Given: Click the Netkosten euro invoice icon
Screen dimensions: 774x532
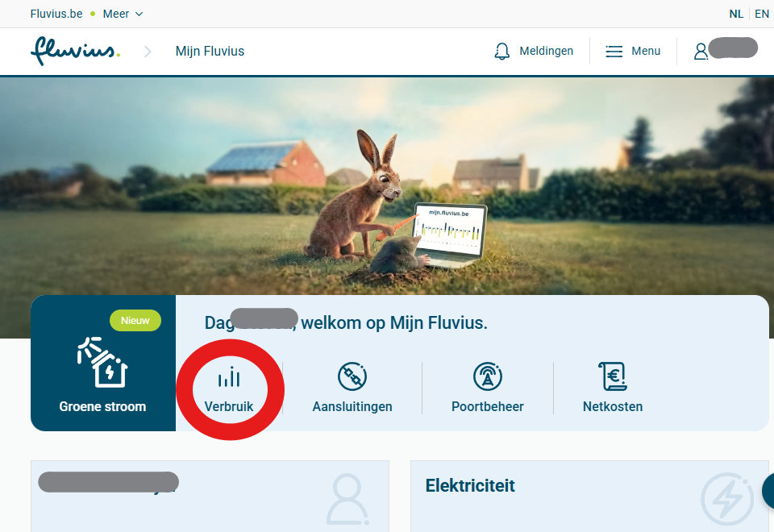Looking at the screenshot, I should point(613,376).
